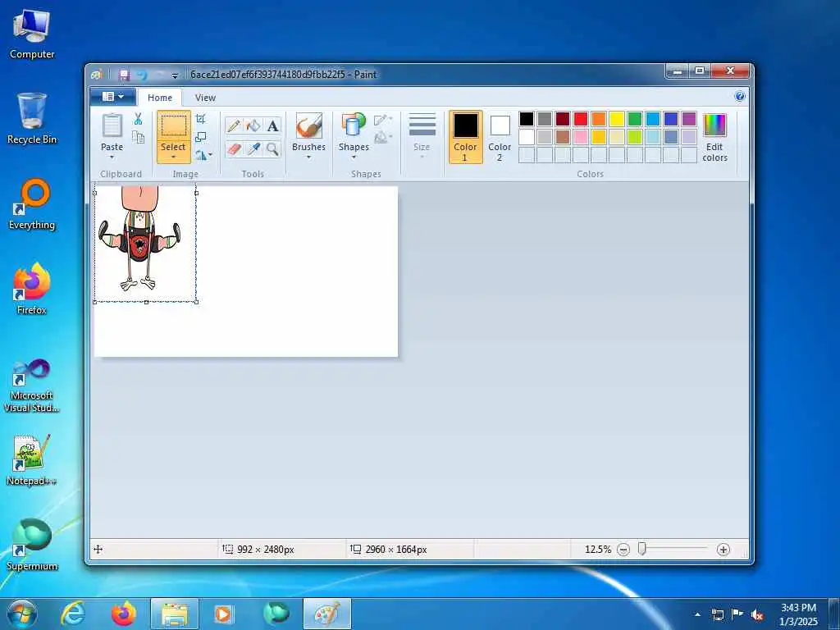Click the Everything search desktop shortcut
Screen dimensions: 840x630
[x=32, y=204]
